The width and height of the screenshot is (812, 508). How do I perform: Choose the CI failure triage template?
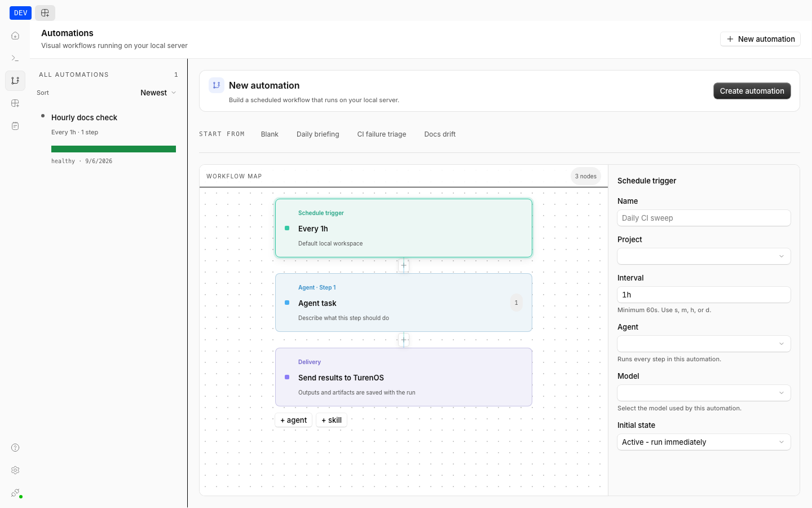(x=382, y=134)
